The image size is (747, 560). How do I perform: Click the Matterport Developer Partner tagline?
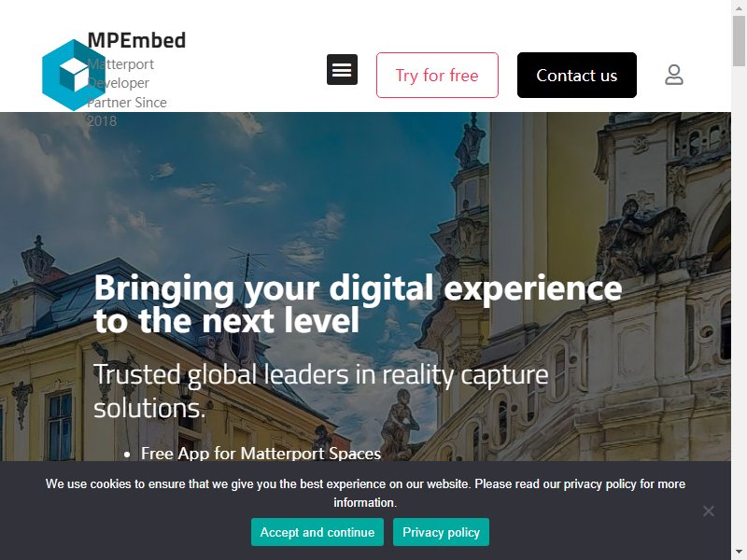click(127, 92)
